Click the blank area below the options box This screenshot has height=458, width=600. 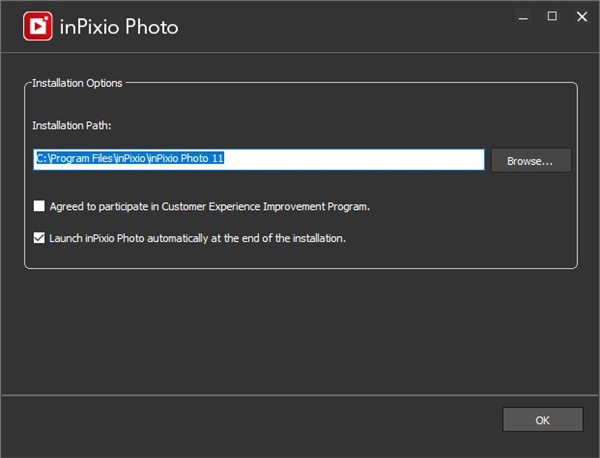coord(300,330)
